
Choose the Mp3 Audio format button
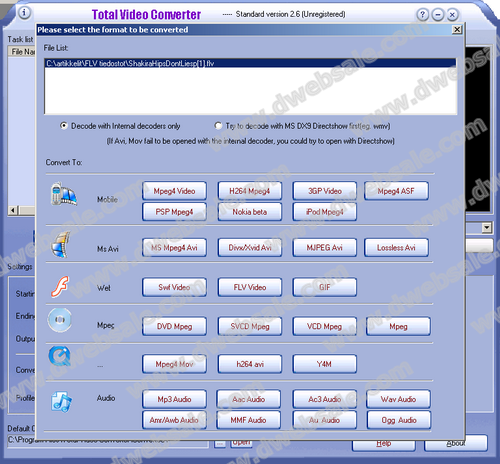(x=174, y=399)
